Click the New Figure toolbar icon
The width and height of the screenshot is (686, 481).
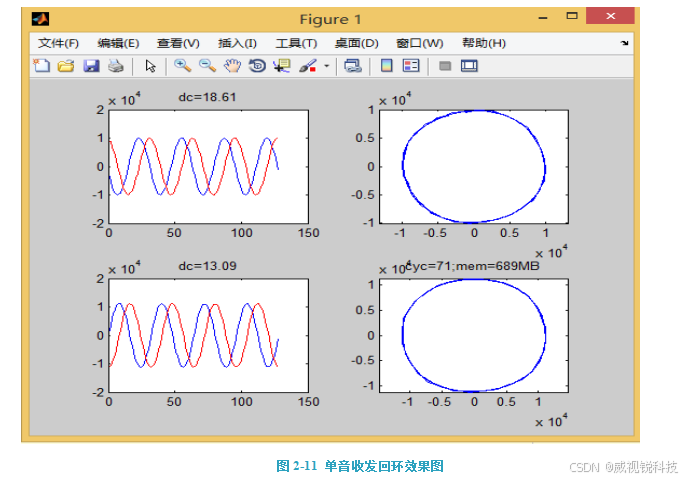coord(41,66)
